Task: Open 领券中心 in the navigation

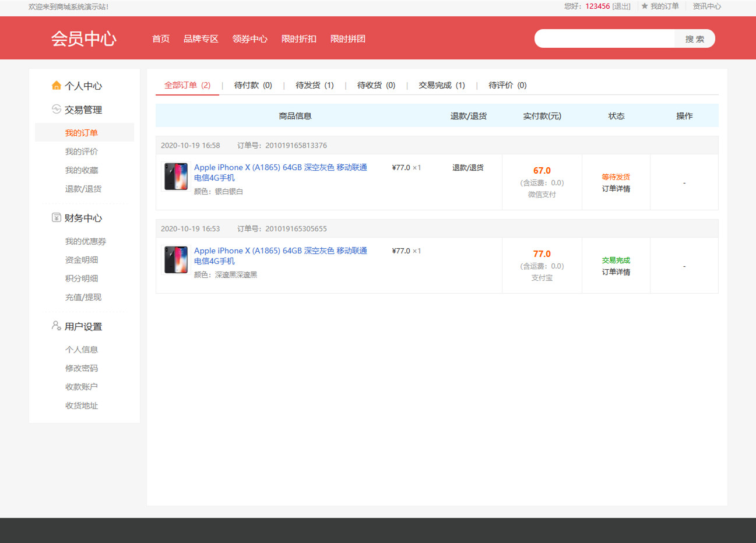Action: click(250, 38)
